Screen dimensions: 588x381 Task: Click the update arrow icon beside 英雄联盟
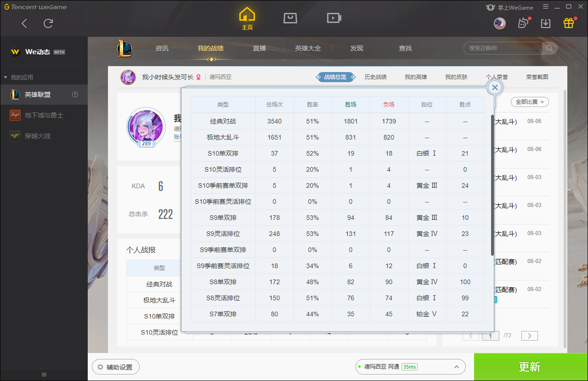pyautogui.click(x=75, y=95)
